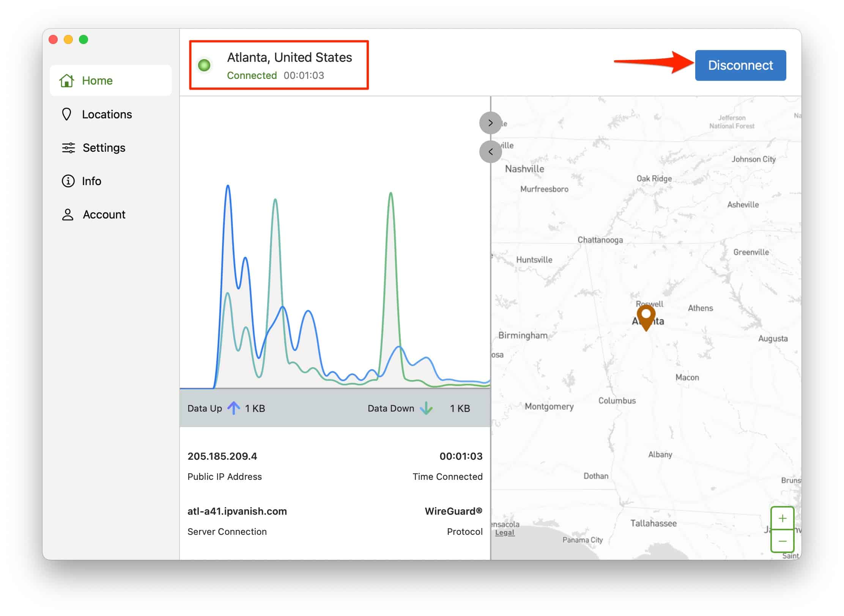
Task: Click Huntsville on the map
Action: click(534, 260)
